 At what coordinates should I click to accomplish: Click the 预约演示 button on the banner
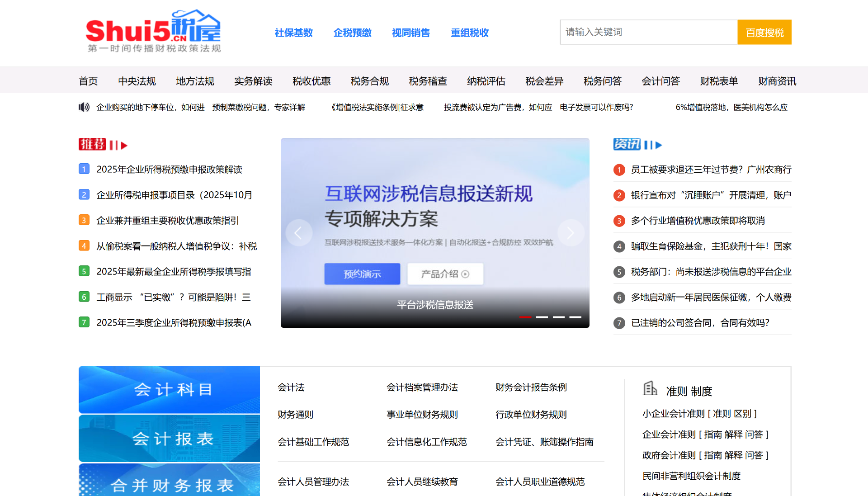tap(362, 274)
